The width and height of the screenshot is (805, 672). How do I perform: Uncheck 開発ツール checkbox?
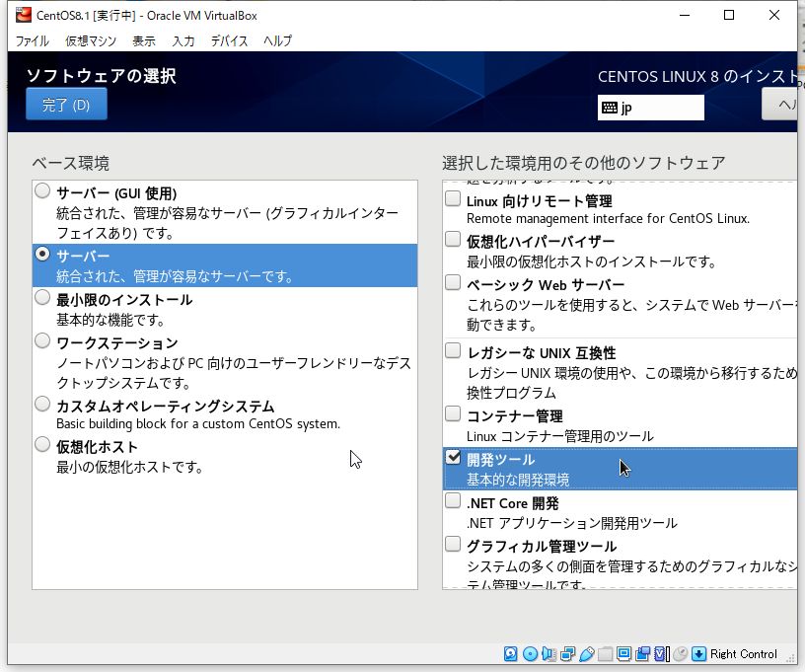point(453,457)
